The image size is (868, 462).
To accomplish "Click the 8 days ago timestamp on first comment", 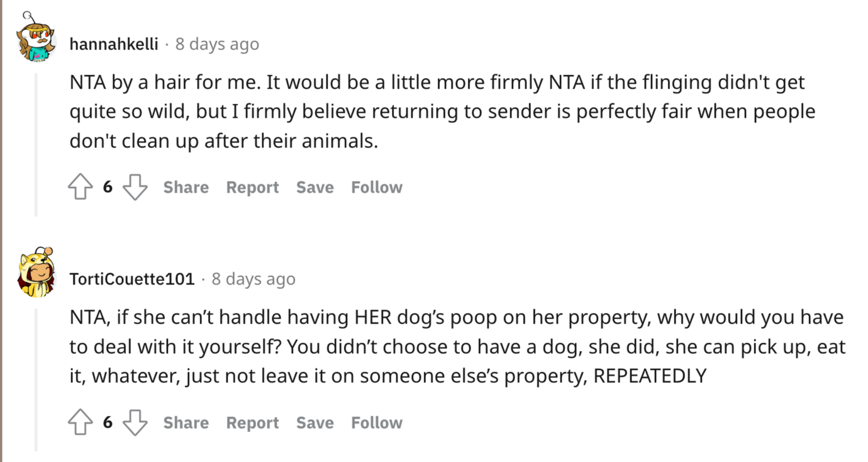I will [x=217, y=44].
